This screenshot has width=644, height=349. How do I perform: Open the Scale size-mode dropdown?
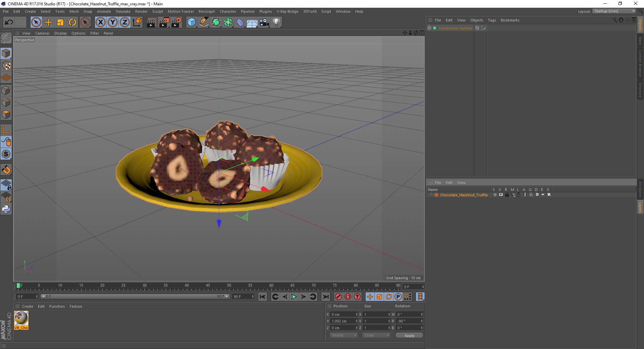tap(376, 335)
